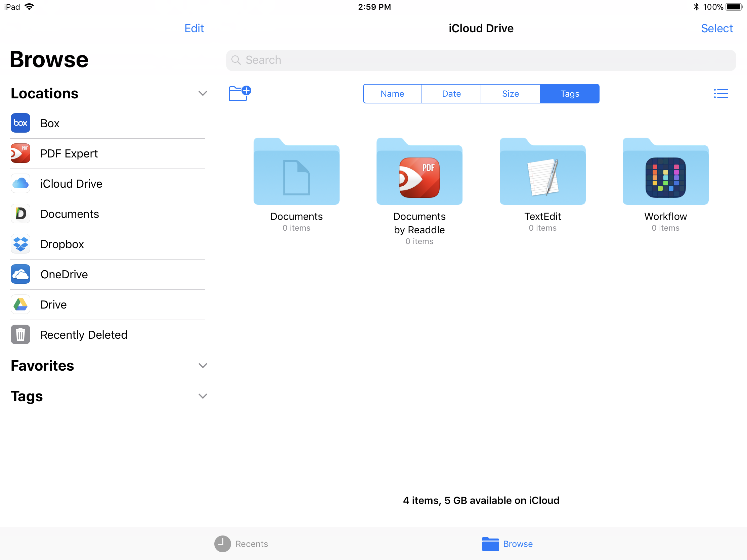This screenshot has width=747, height=560.
Task: Open the OneDrive location
Action: pos(64,274)
